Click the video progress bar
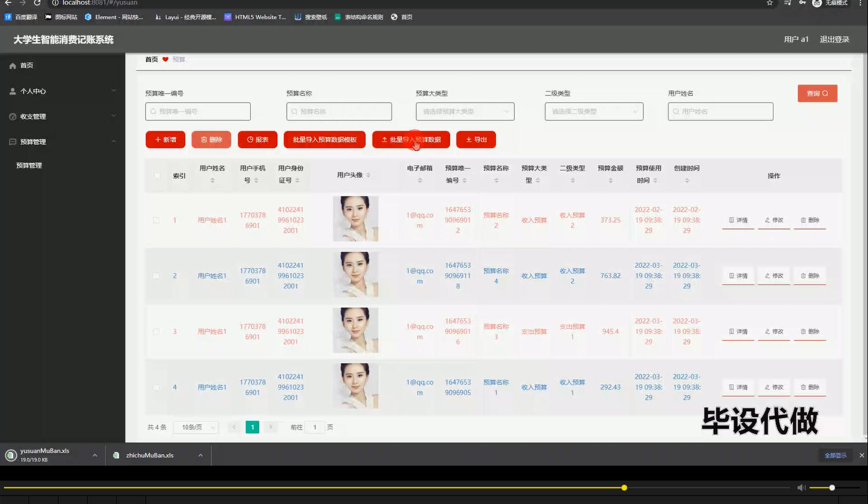Image resolution: width=868 pixels, height=504 pixels. [x=398, y=488]
